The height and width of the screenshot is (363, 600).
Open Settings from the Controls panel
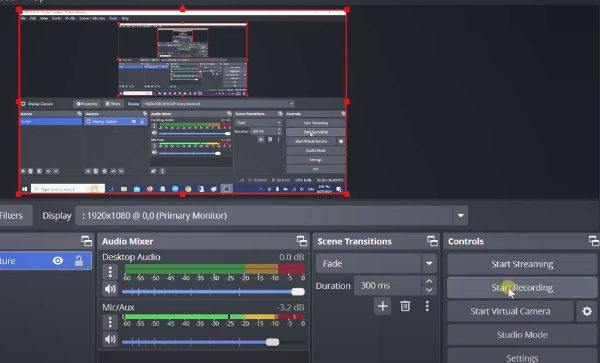click(x=522, y=356)
